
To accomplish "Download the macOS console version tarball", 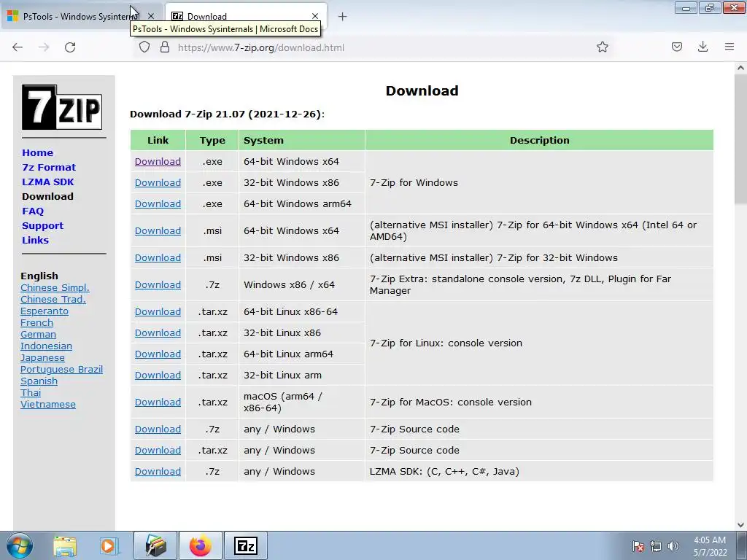I will (158, 402).
